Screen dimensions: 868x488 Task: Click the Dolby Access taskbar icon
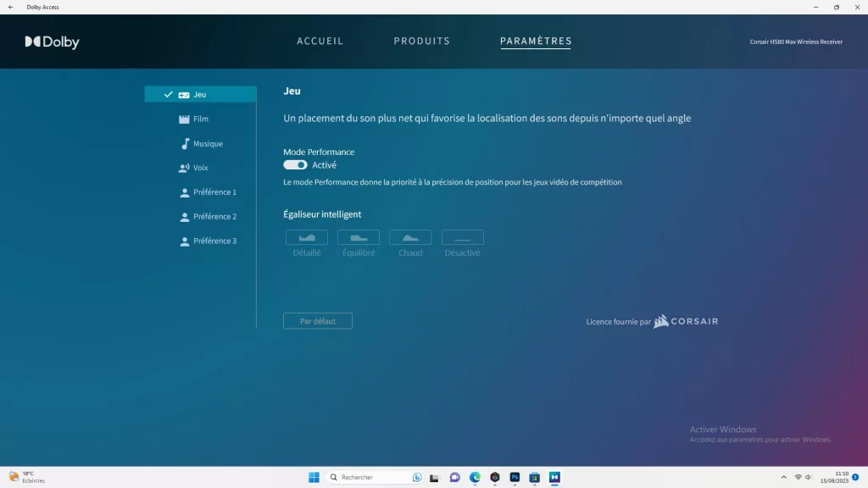pyautogui.click(x=554, y=477)
